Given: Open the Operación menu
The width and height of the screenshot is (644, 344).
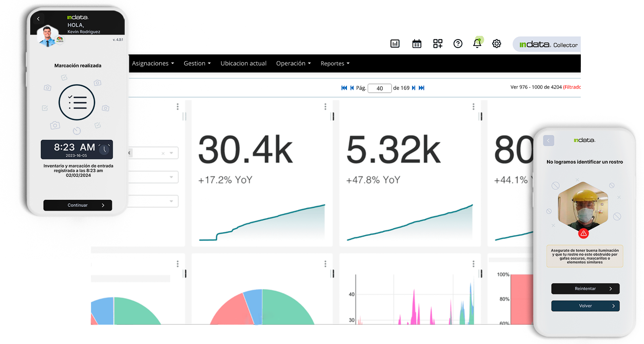Looking at the screenshot, I should tap(293, 63).
